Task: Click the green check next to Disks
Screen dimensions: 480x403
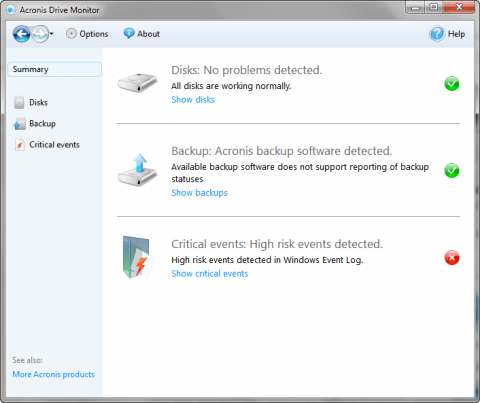Action: [x=452, y=84]
